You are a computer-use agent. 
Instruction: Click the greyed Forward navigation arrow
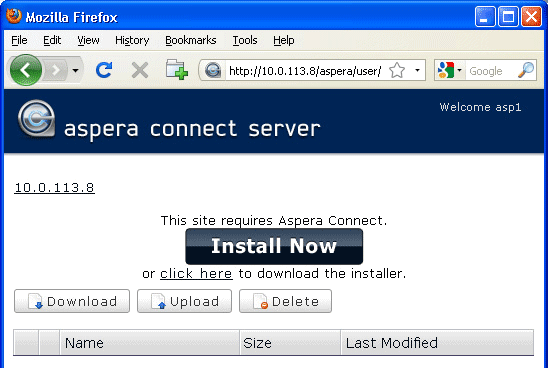[x=56, y=71]
